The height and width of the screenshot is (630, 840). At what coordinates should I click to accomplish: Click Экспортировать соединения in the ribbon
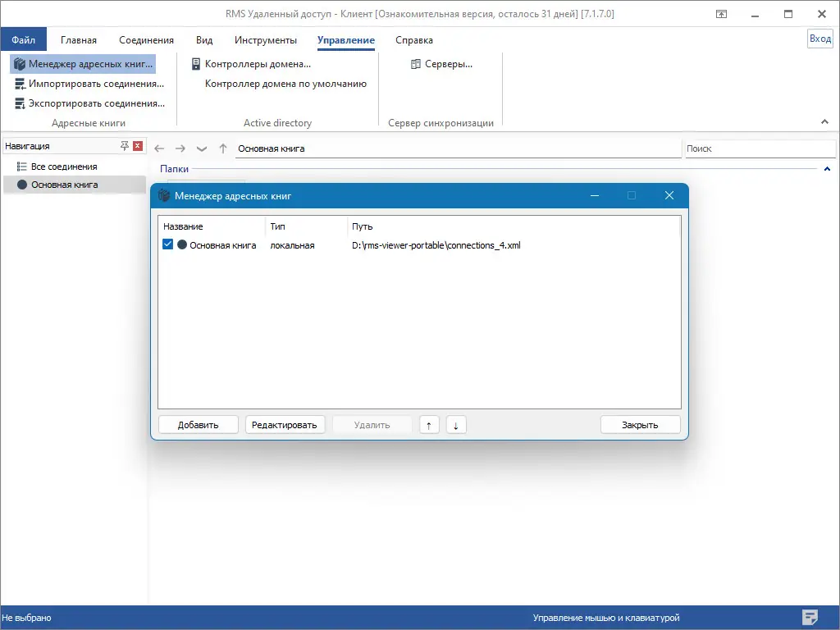pyautogui.click(x=89, y=103)
